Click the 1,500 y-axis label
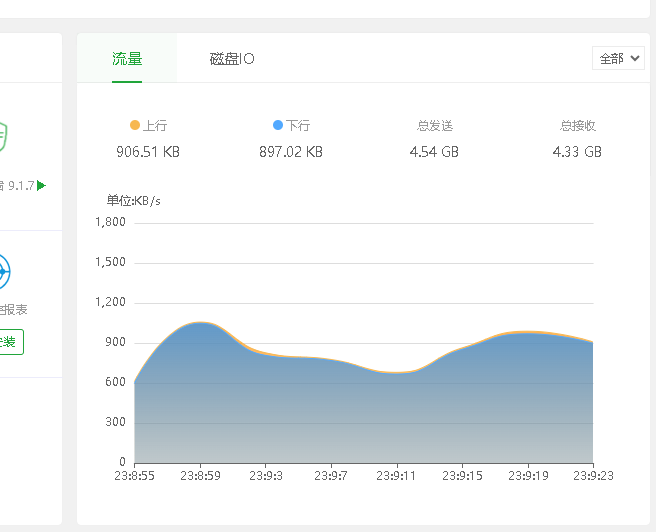The image size is (656, 532). click(110, 262)
